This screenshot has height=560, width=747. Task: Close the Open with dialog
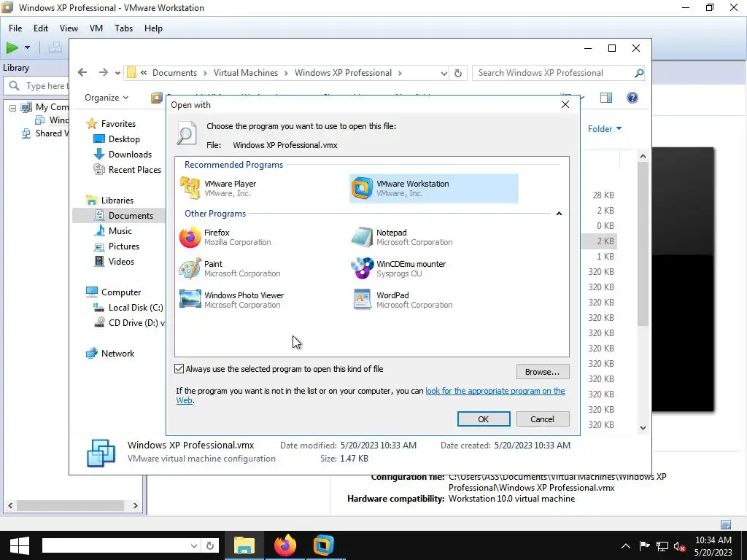(565, 104)
